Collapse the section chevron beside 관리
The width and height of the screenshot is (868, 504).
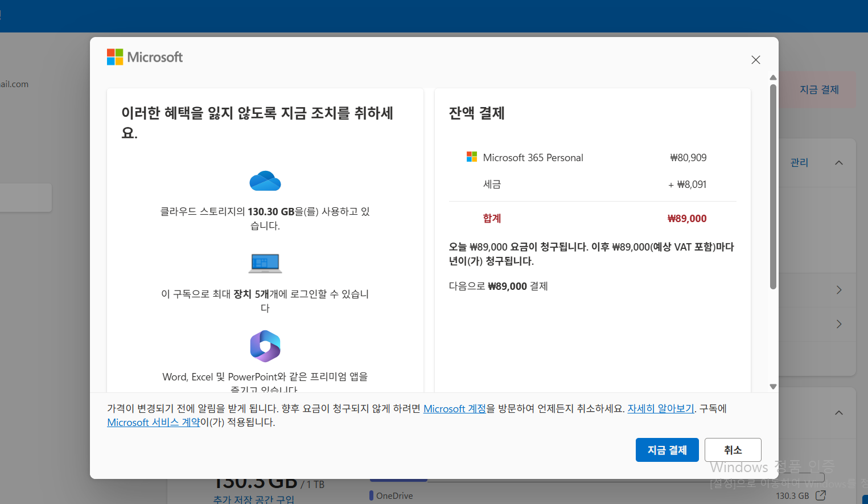pyautogui.click(x=838, y=163)
